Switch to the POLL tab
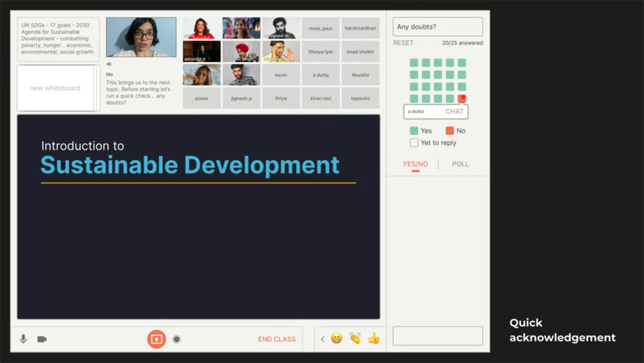 460,164
